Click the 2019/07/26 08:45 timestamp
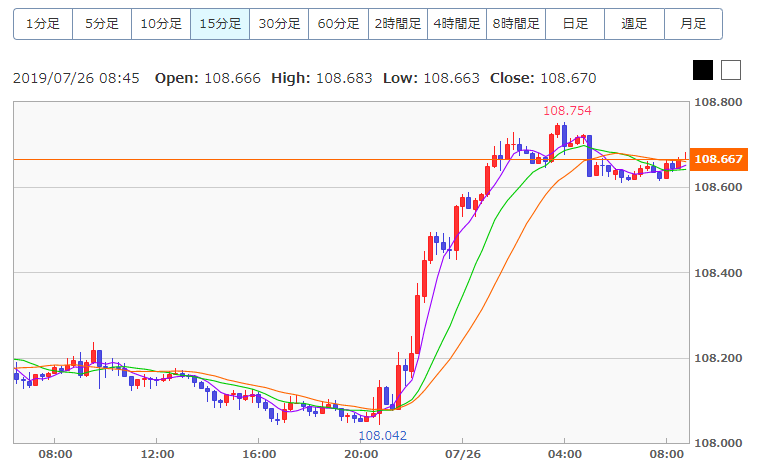This screenshot has width=759, height=465. pyautogui.click(x=76, y=78)
